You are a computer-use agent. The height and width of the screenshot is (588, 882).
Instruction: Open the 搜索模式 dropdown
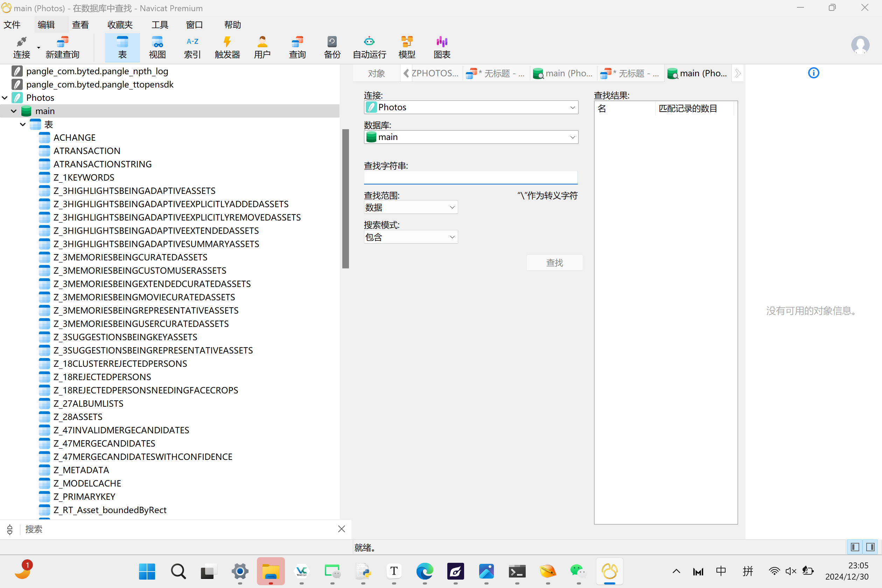pos(411,237)
